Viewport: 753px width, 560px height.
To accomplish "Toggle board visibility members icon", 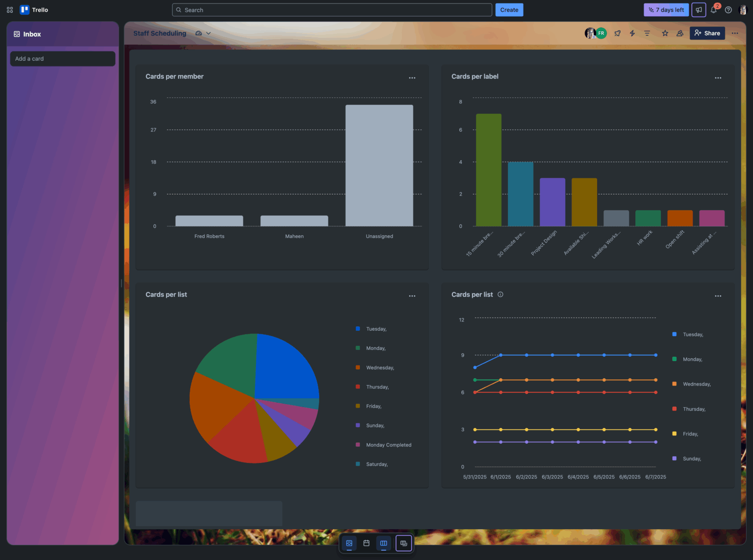I will coord(679,33).
